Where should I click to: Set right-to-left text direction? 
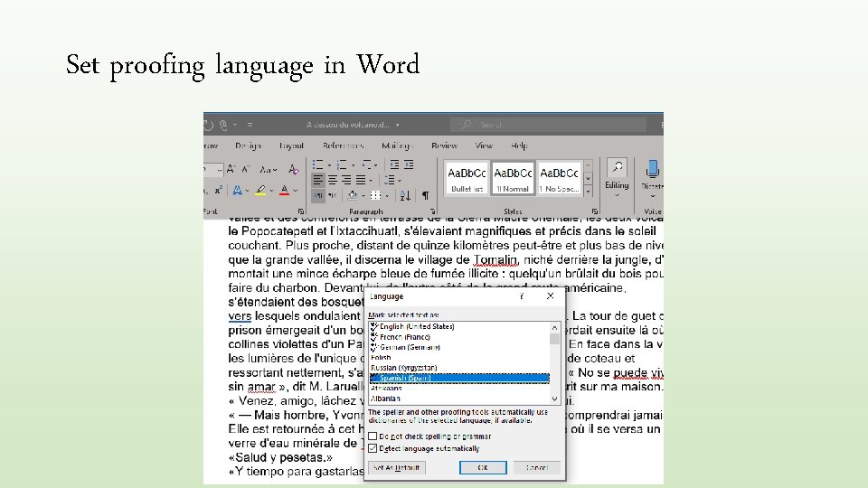click(332, 195)
